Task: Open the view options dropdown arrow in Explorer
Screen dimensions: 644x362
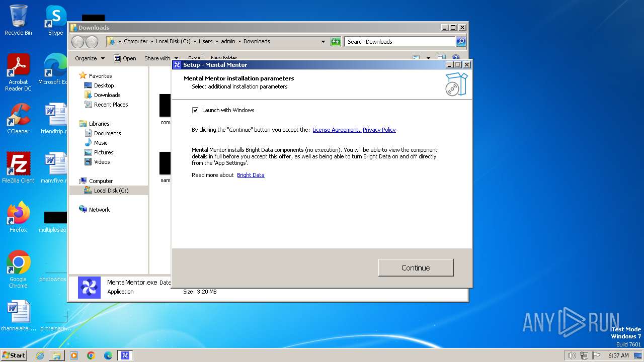Action: (428, 58)
